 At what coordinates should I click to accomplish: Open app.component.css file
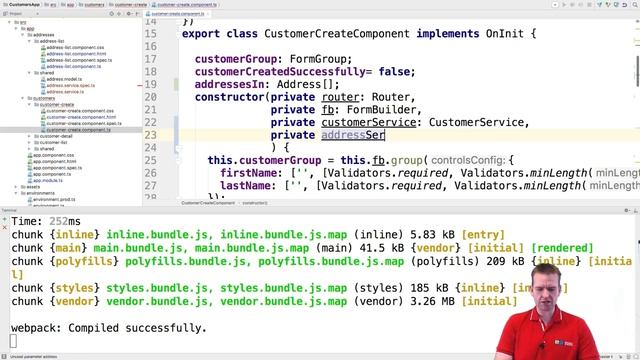(x=53, y=155)
